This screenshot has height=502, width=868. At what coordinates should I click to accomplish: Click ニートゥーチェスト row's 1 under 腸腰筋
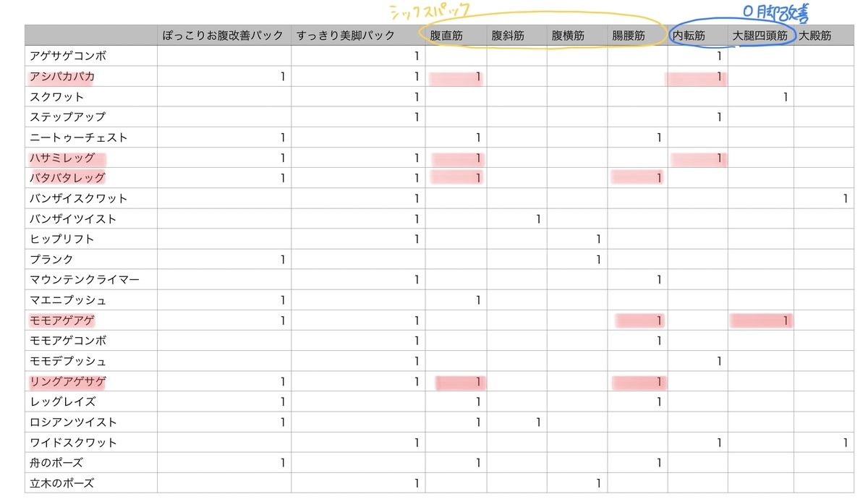tap(659, 137)
